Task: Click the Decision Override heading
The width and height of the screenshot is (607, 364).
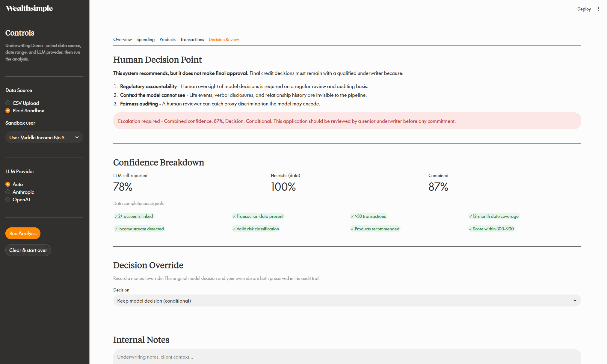Action: [148, 265]
